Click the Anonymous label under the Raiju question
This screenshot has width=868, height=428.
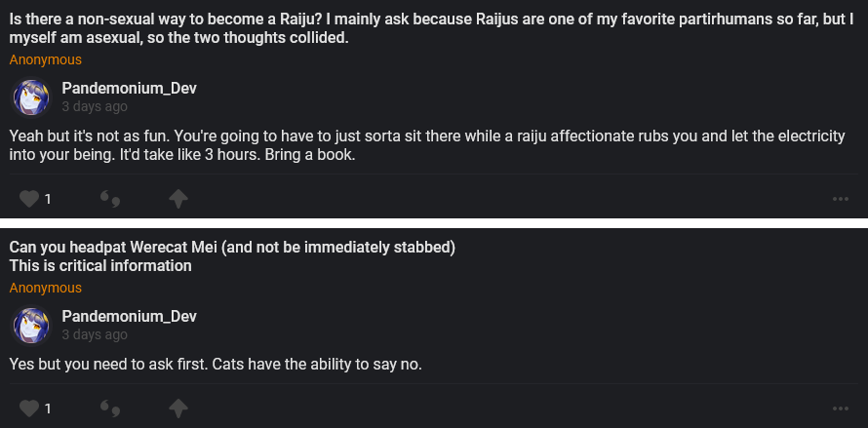(46, 60)
